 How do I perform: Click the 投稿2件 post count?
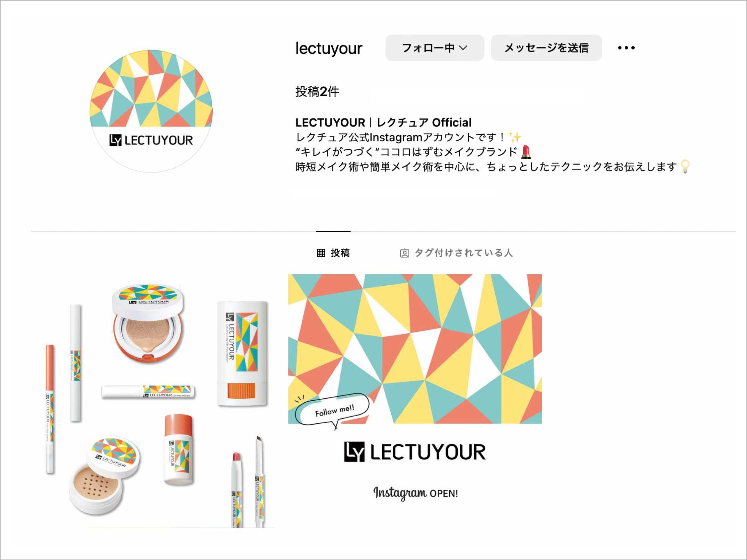pyautogui.click(x=317, y=92)
